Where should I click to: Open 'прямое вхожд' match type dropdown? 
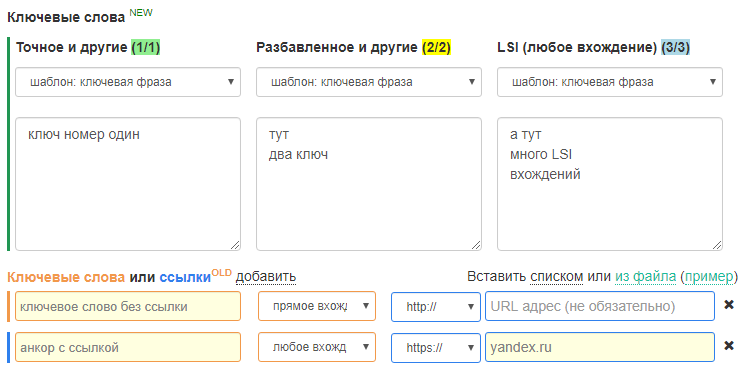317,306
